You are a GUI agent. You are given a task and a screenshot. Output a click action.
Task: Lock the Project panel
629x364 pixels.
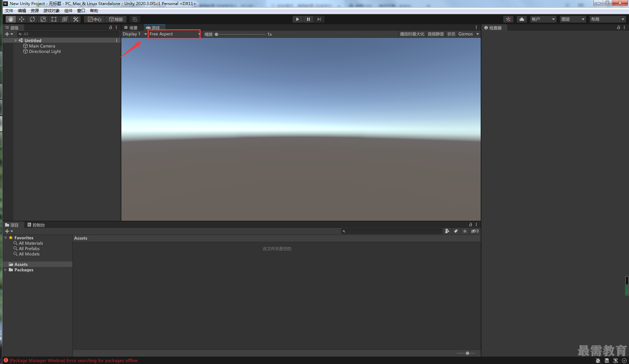coord(470,224)
